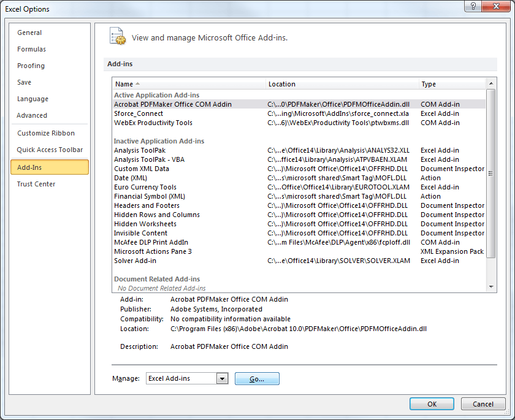
Task: Sort list by Type column header
Action: coord(452,84)
